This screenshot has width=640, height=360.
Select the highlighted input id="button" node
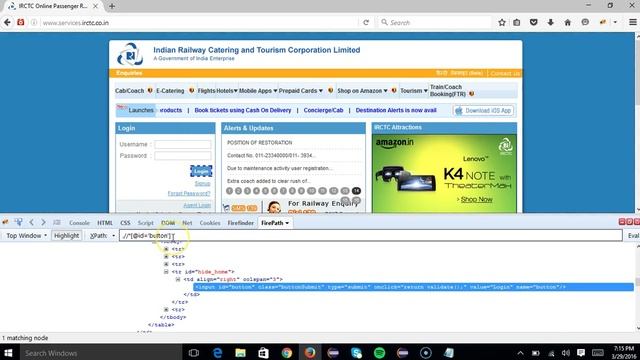point(413,287)
